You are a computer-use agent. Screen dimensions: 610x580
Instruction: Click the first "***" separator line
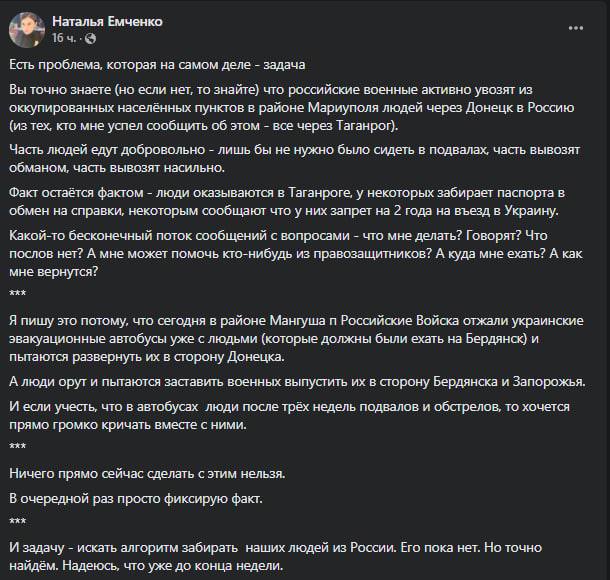tap(16, 292)
